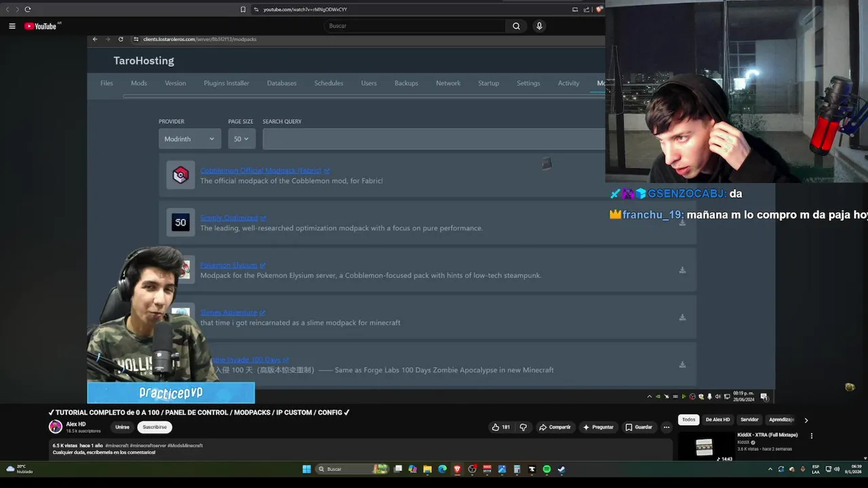Select the Todos filter chip
Viewport: 868px width, 488px height.
point(688,420)
